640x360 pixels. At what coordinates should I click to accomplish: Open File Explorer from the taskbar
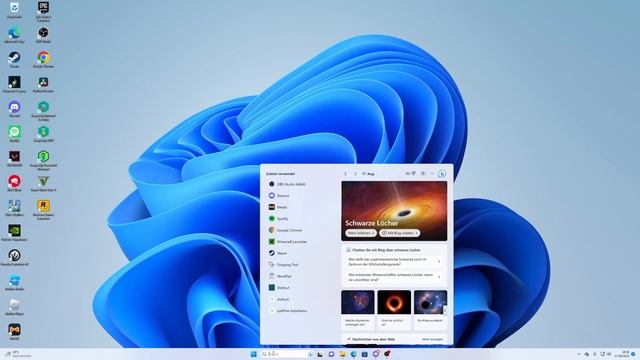click(342, 354)
